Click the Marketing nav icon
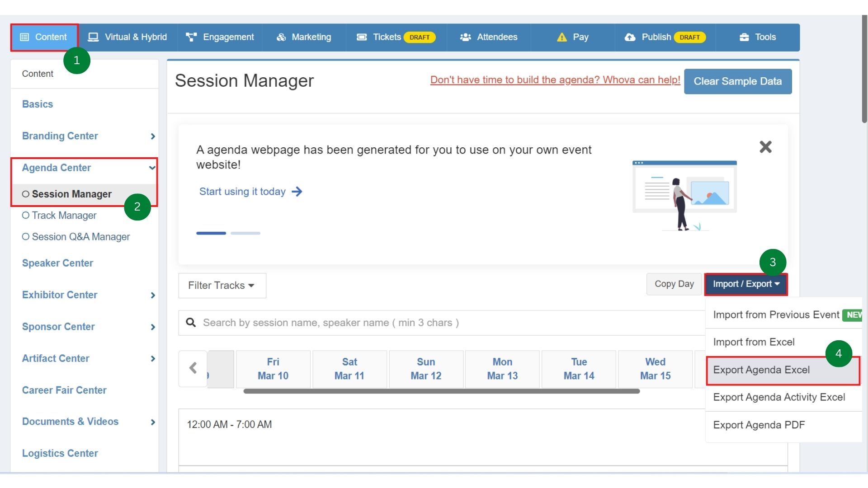Viewport: 868px width, 488px height. [281, 37]
